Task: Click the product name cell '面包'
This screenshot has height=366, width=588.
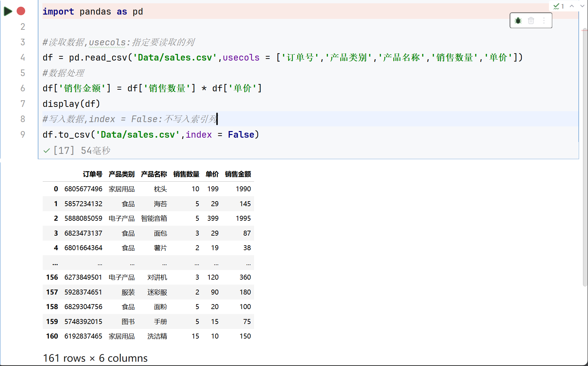Action: [160, 233]
